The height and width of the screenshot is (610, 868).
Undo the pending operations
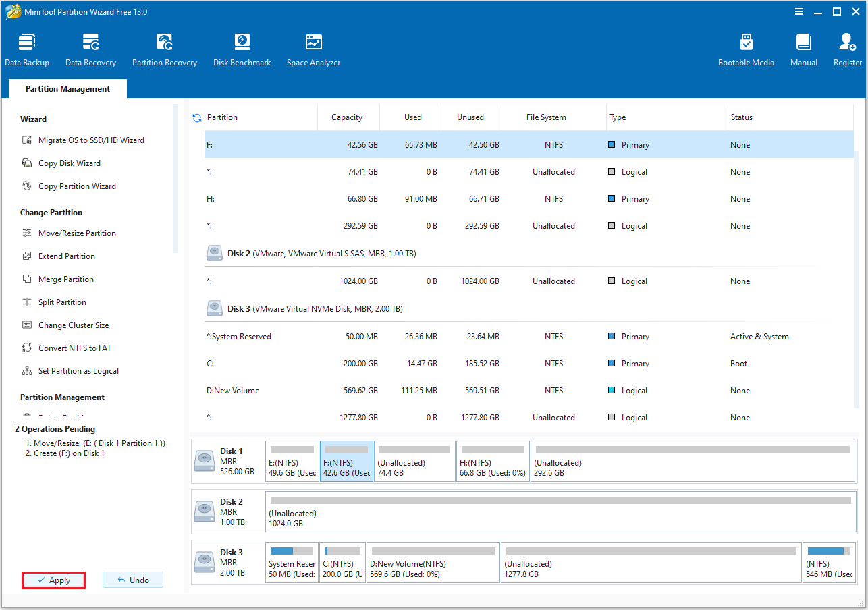pos(132,580)
